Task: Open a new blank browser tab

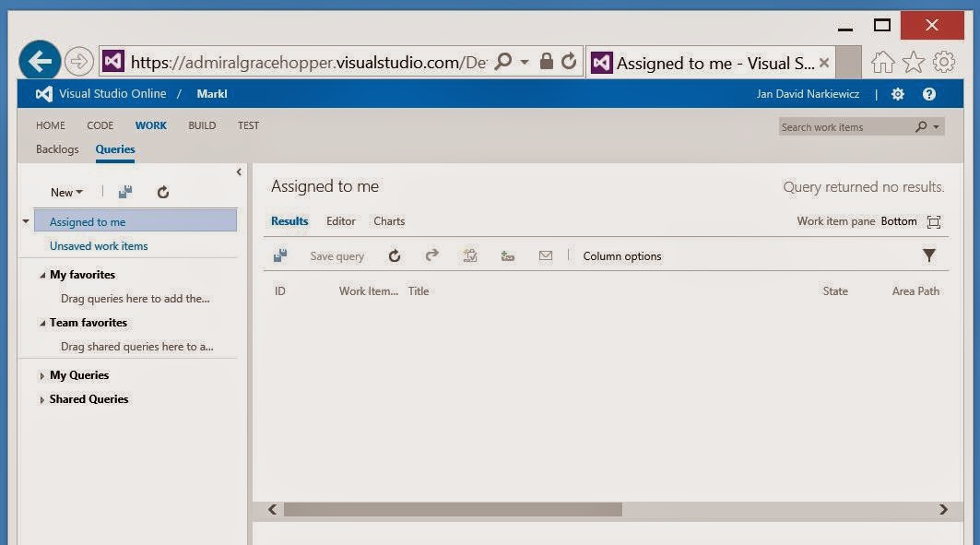Action: (x=848, y=63)
